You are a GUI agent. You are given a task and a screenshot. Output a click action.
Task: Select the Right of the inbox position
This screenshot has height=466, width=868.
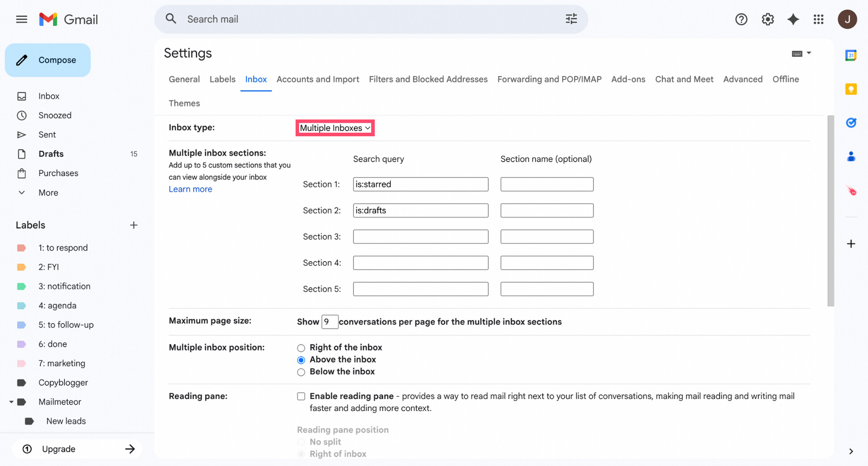(x=301, y=348)
